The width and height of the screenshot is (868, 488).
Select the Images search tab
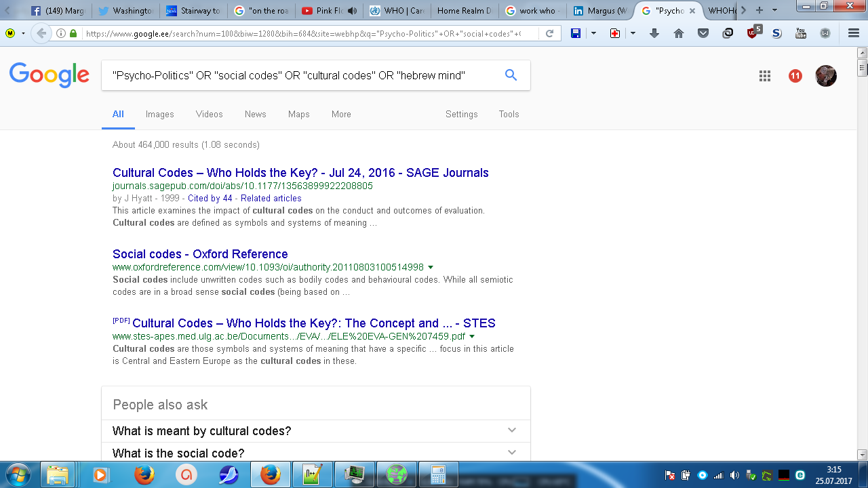(x=160, y=115)
